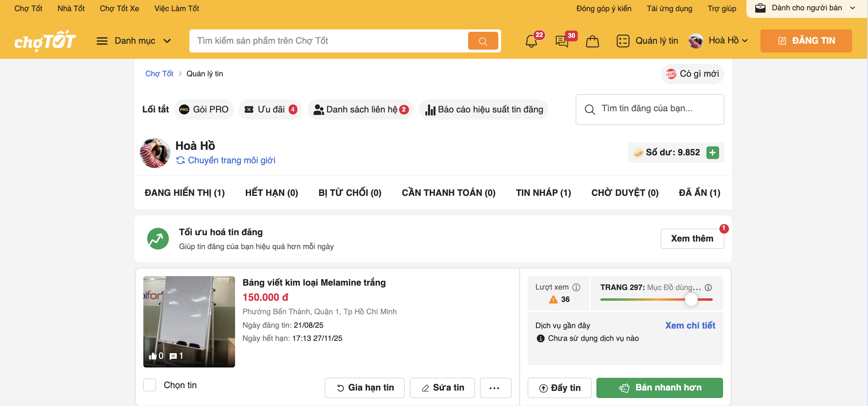Click the info icon beside TRANG 297
The height and width of the screenshot is (406, 868).
point(708,287)
